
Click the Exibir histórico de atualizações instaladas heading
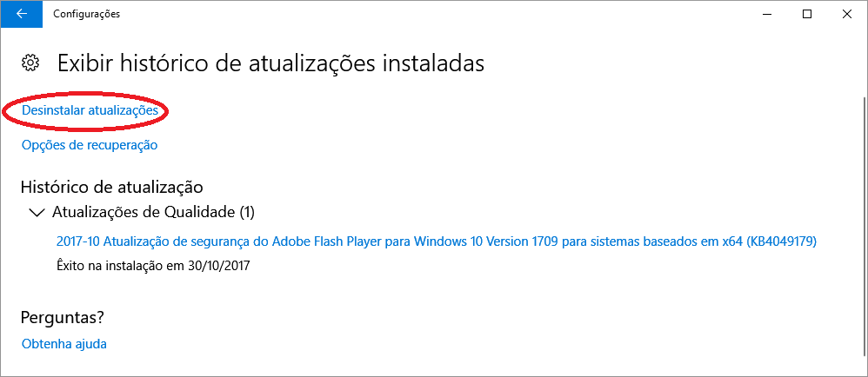(x=270, y=63)
